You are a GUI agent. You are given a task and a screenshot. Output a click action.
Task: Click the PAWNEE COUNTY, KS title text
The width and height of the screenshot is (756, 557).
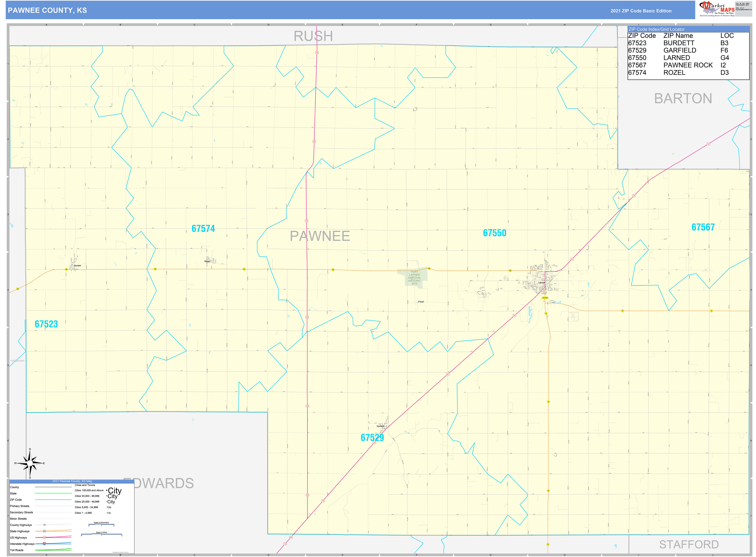click(47, 10)
